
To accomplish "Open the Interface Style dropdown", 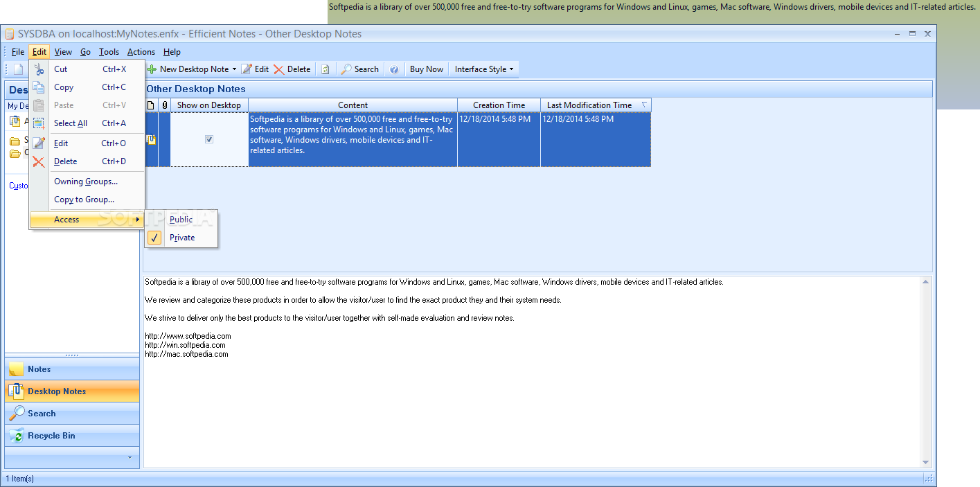I will 484,69.
